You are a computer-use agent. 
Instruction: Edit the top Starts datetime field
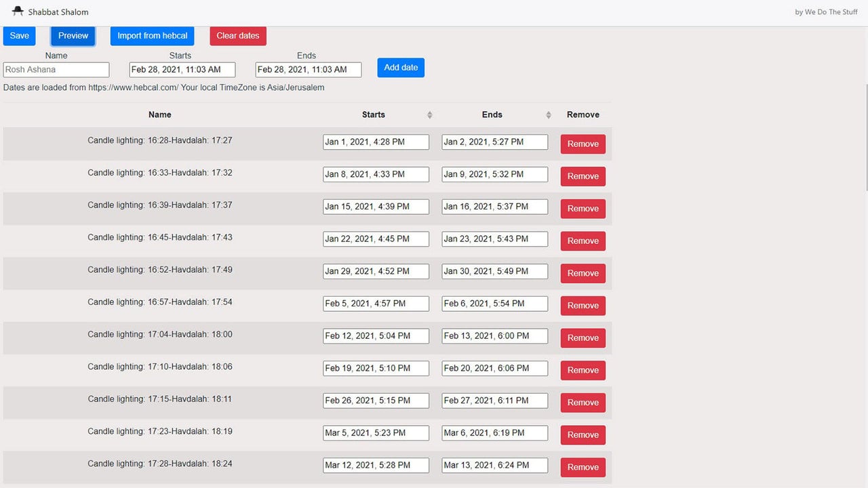pyautogui.click(x=182, y=69)
